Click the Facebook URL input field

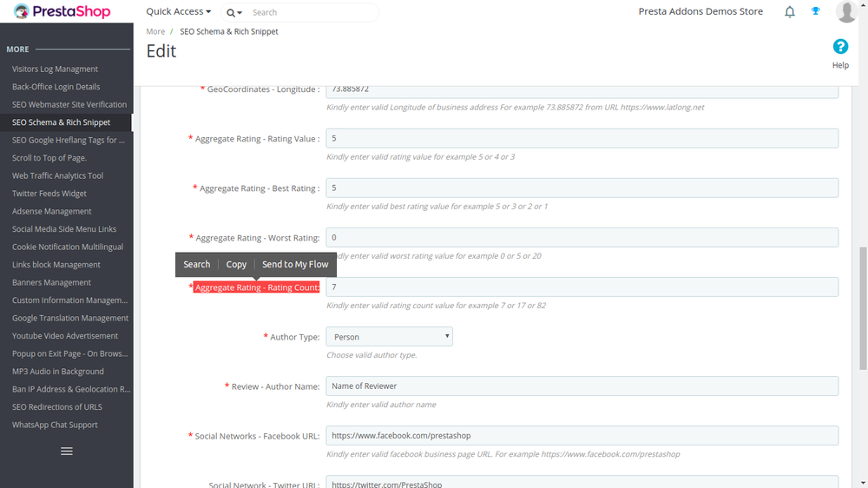pos(582,435)
